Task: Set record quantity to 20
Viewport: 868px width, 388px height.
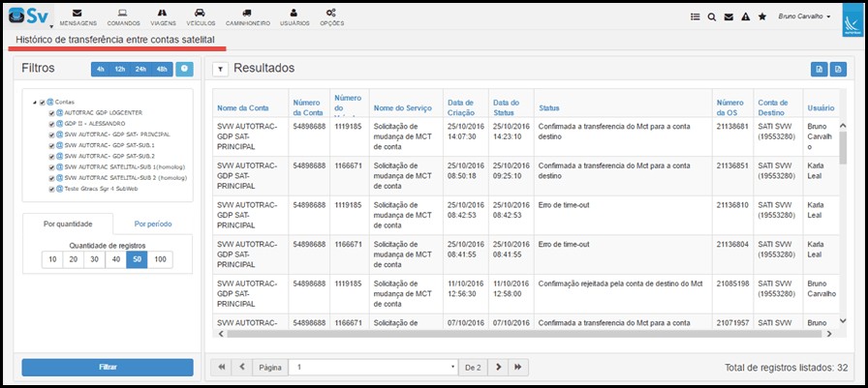Action: [73, 259]
